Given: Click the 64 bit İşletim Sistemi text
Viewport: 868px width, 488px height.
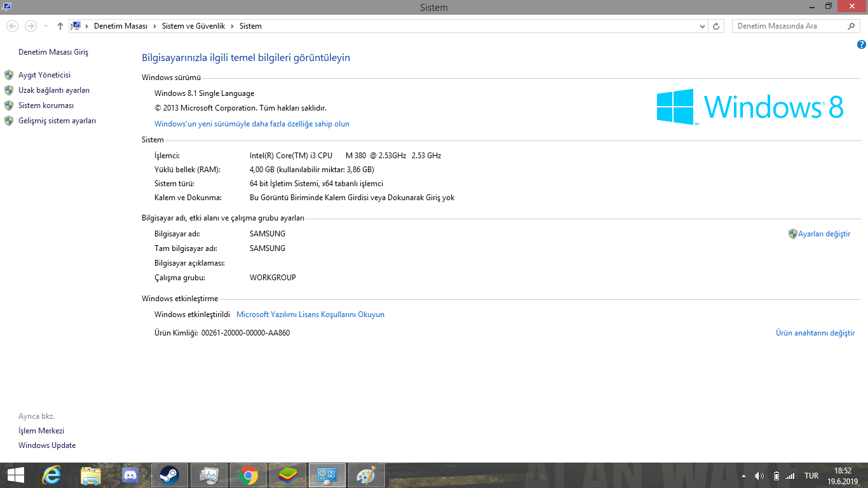Looking at the screenshot, I should point(316,184).
